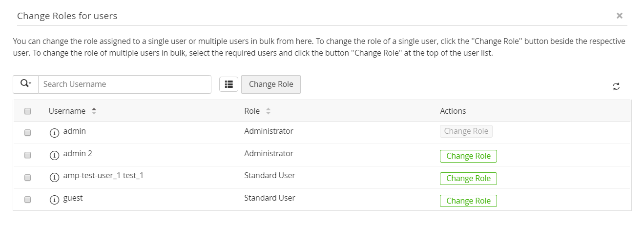Click the info icon next to admin 2
This screenshot has width=644, height=227.
click(x=55, y=155)
